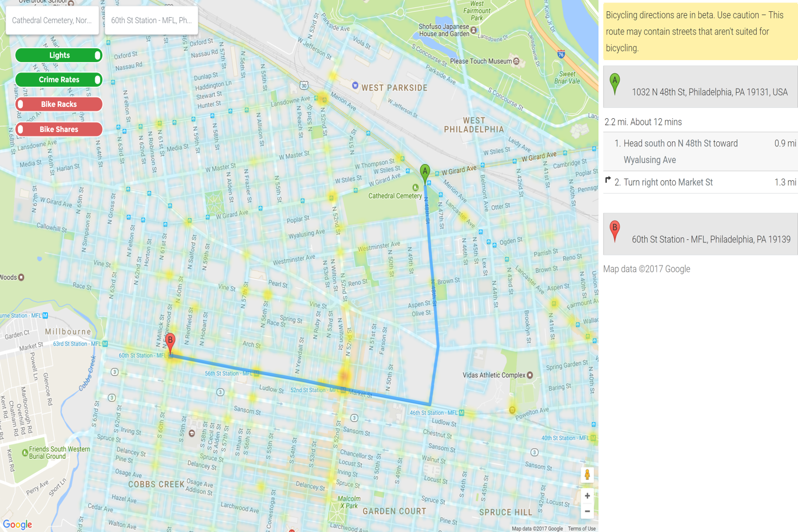Click Shofuso Japanese House and Garden icon

(x=474, y=31)
